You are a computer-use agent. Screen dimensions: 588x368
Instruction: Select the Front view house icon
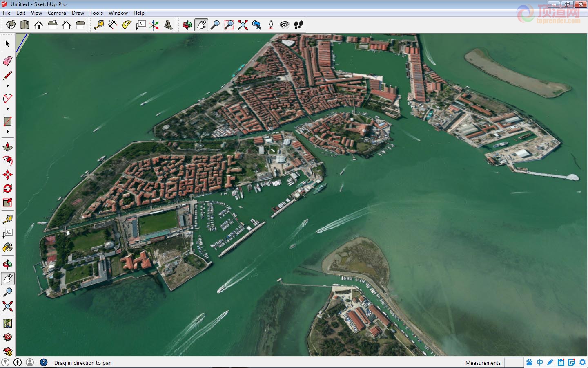pos(39,25)
